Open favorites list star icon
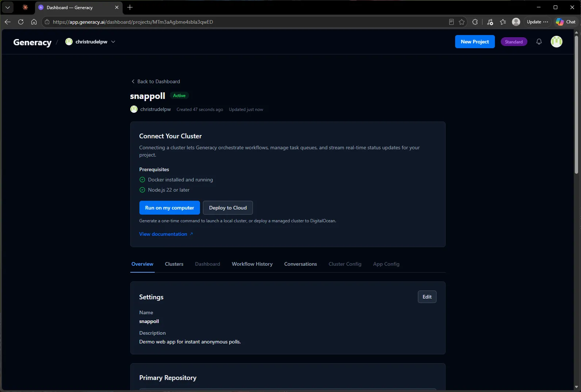This screenshot has height=392, width=581. click(x=503, y=22)
